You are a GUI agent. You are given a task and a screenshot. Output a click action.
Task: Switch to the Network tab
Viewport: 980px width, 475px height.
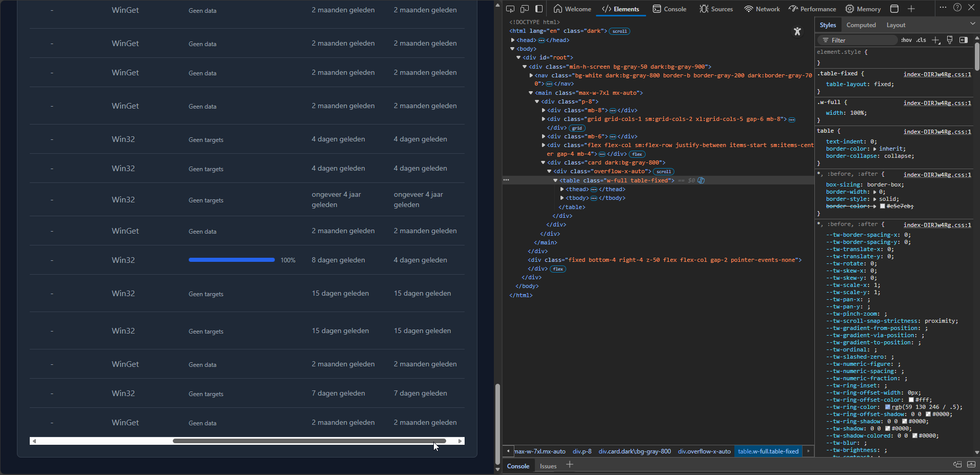[762, 9]
